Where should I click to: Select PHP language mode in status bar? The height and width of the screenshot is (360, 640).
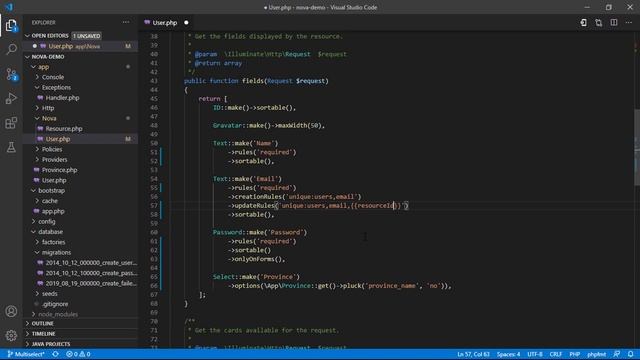[575, 354]
